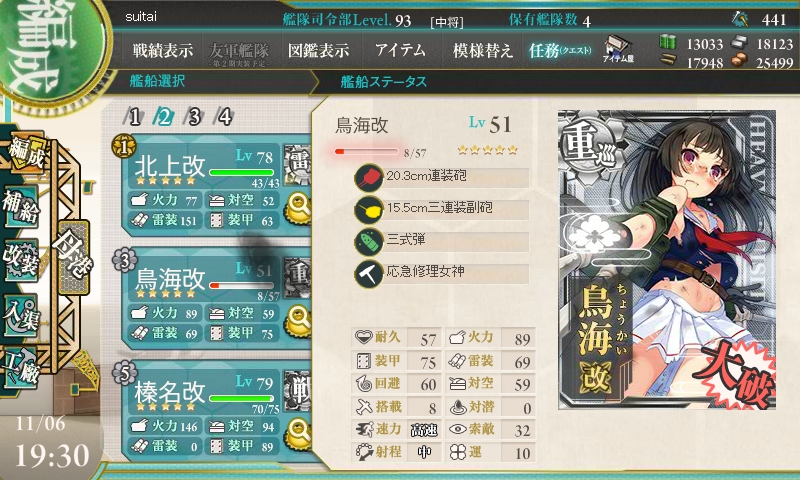Switch to fleet number 3 tab
Viewport: 800px width, 480px height.
194,117
